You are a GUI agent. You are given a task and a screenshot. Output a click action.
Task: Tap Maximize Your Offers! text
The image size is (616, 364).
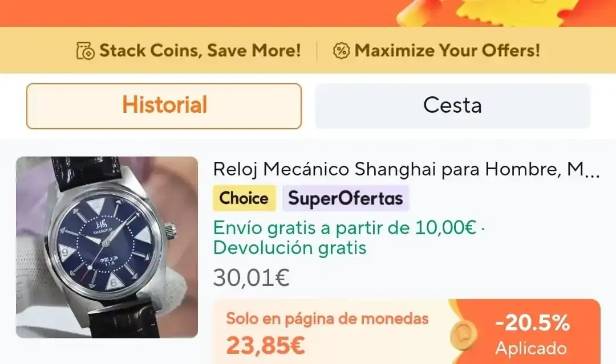pos(447,51)
